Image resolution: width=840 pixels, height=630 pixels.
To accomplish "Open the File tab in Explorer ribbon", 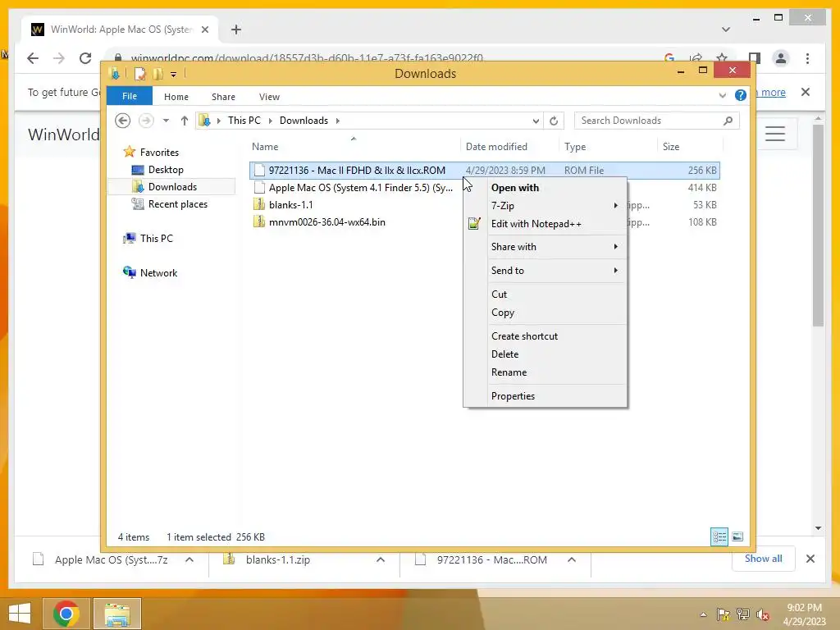I will tap(130, 96).
